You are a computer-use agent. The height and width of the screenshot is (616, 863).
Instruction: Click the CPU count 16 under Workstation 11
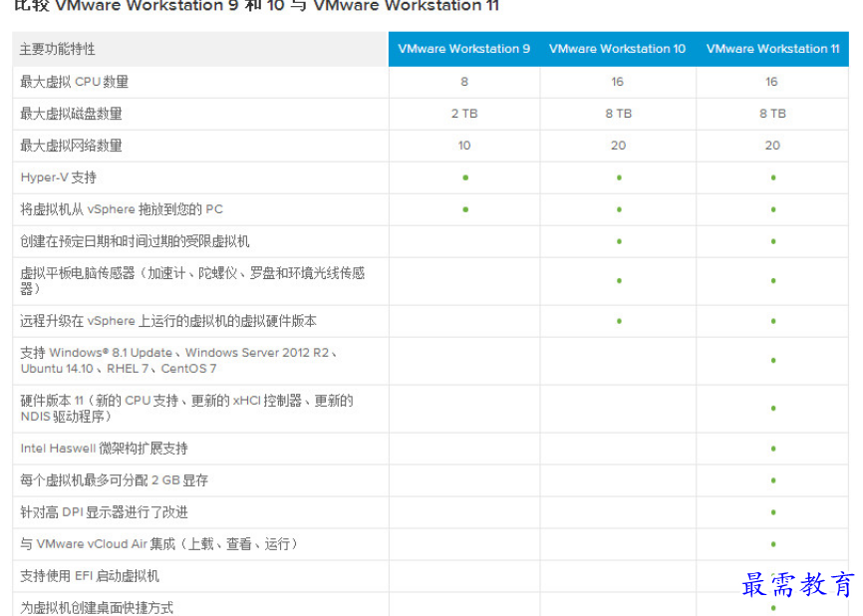(771, 82)
